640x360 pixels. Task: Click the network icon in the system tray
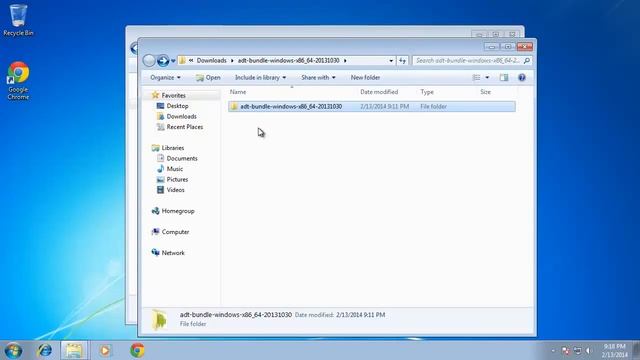click(x=577, y=351)
